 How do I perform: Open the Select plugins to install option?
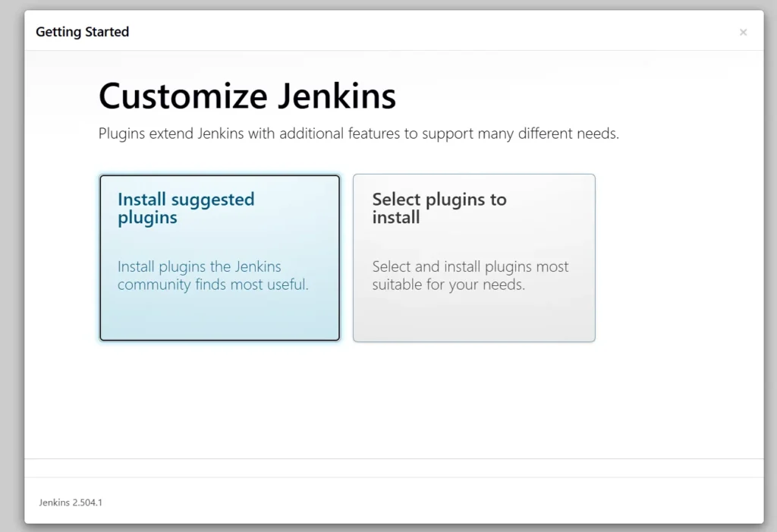(x=473, y=258)
